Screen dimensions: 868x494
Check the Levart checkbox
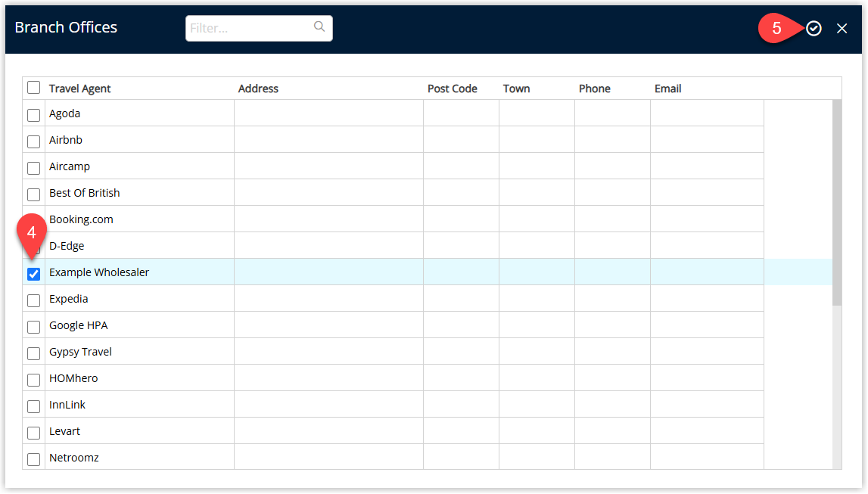click(x=34, y=433)
